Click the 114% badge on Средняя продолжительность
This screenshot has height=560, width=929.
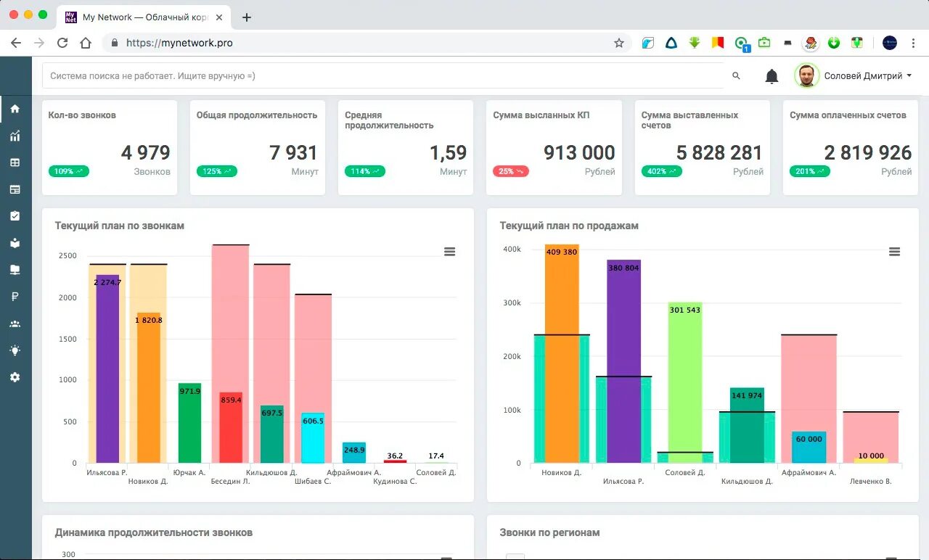click(365, 171)
